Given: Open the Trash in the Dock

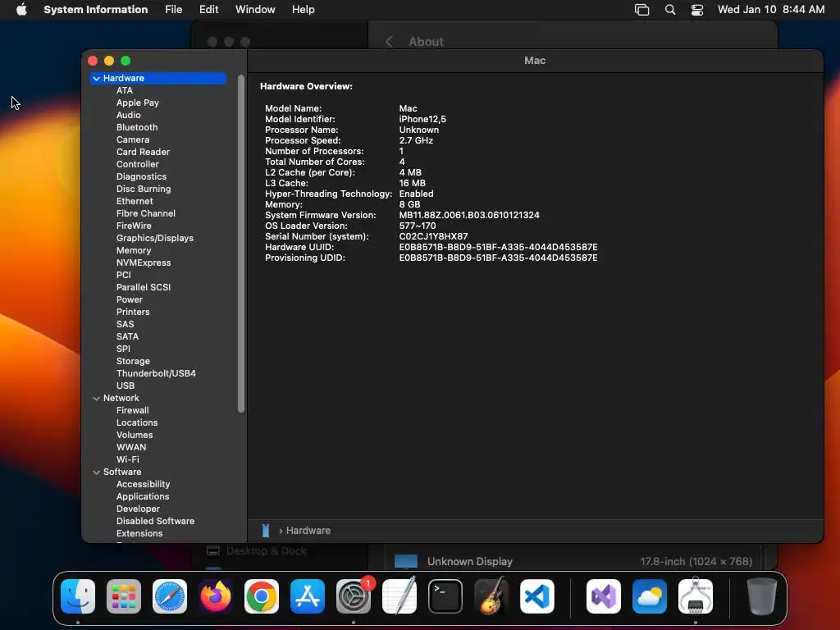Looking at the screenshot, I should (762, 596).
